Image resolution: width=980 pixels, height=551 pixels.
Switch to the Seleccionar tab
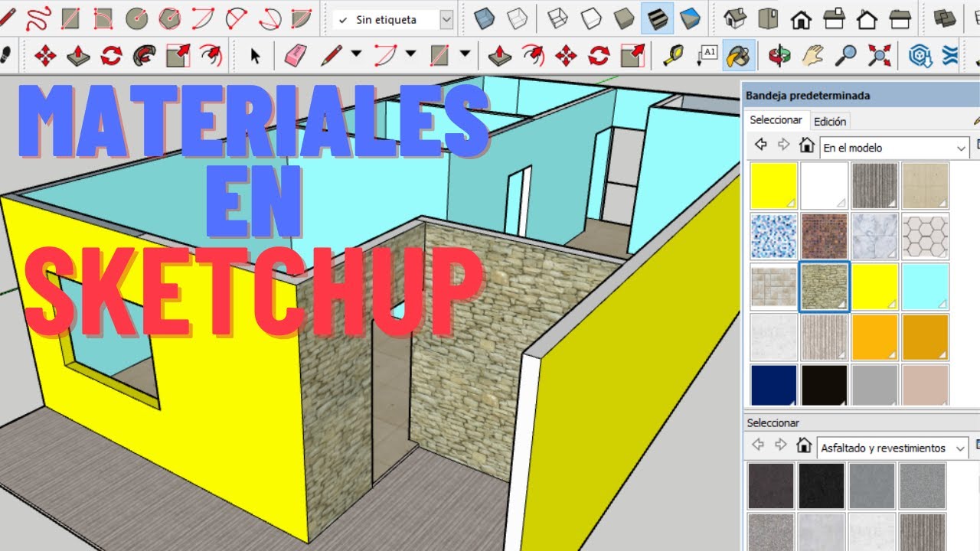(x=776, y=120)
